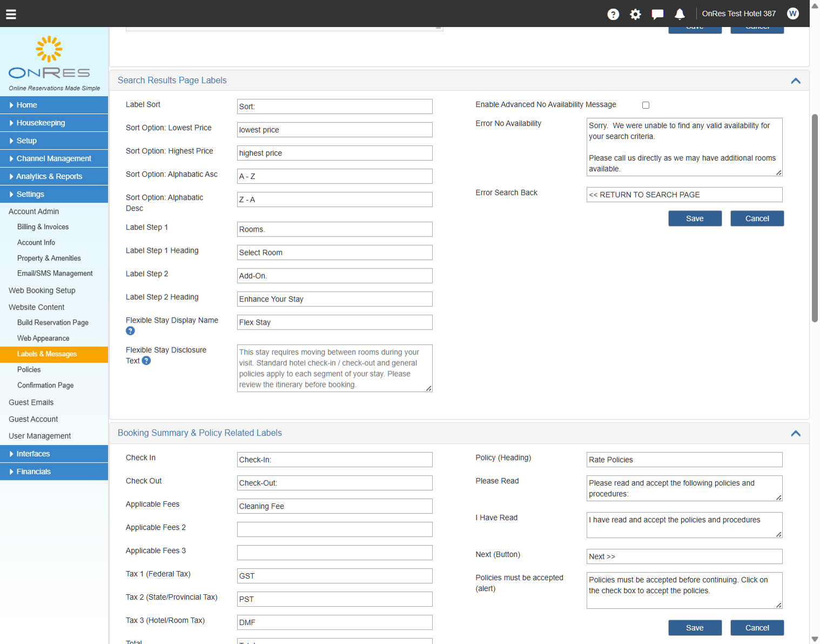Image resolution: width=820 pixels, height=644 pixels.
Task: Open Web Appearance page
Action: (43, 338)
